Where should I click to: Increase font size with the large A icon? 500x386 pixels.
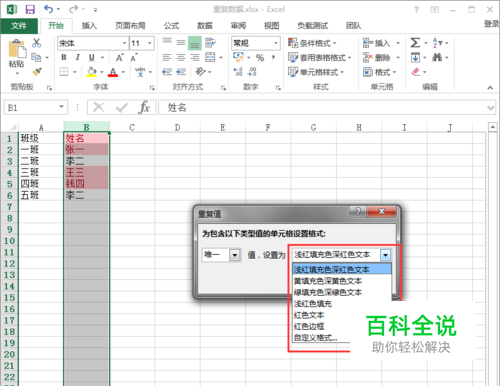tap(120, 57)
